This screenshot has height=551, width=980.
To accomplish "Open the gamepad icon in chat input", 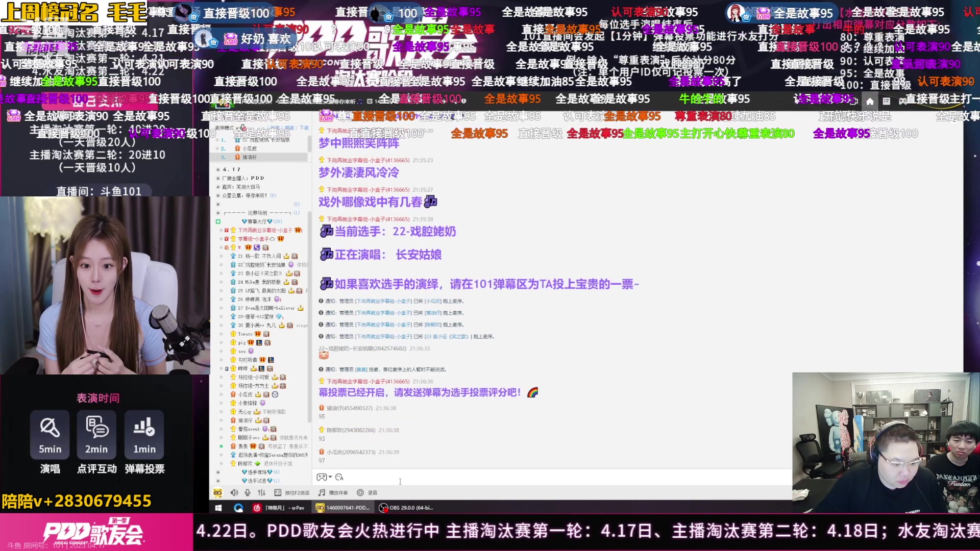I will pos(322,477).
